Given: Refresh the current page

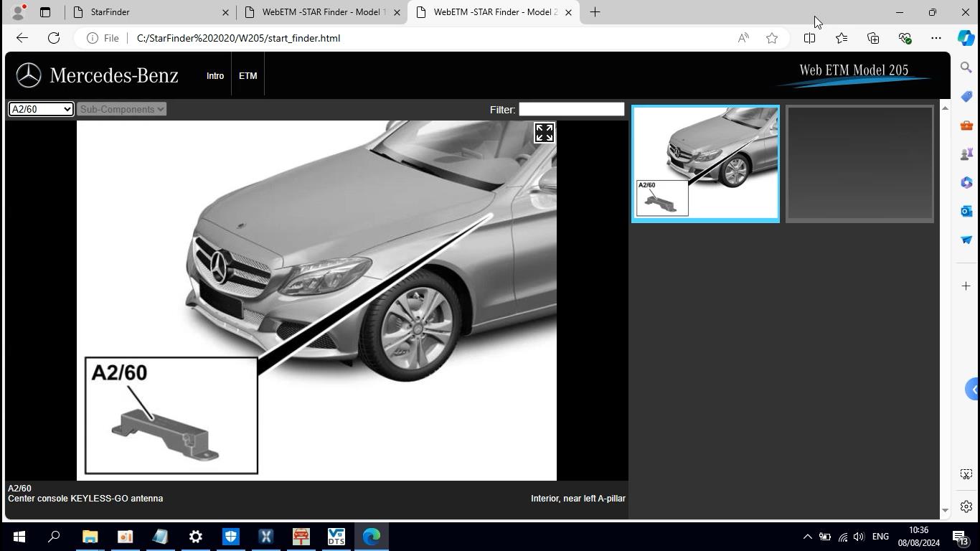Looking at the screenshot, I should point(54,38).
